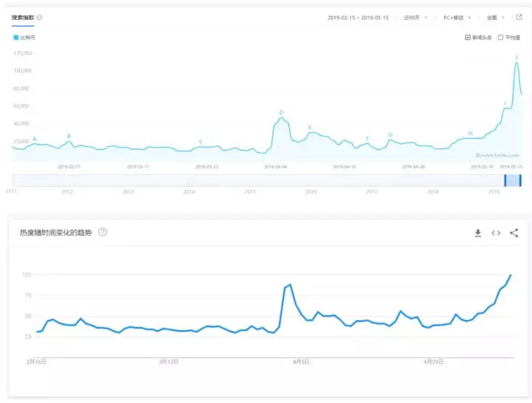Viewport: 532px width, 403px height.
Task: Enable the 平均值 checkbox
Action: [x=500, y=37]
